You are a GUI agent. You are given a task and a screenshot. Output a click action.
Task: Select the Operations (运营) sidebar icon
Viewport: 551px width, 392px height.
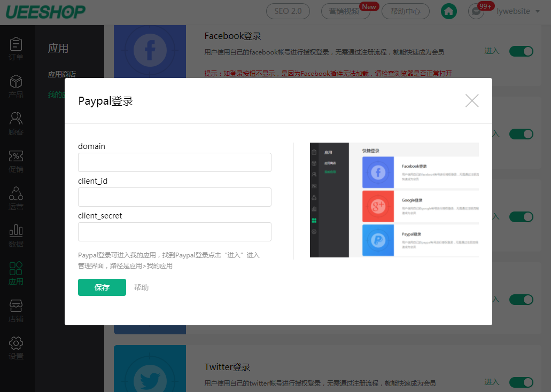pos(16,198)
